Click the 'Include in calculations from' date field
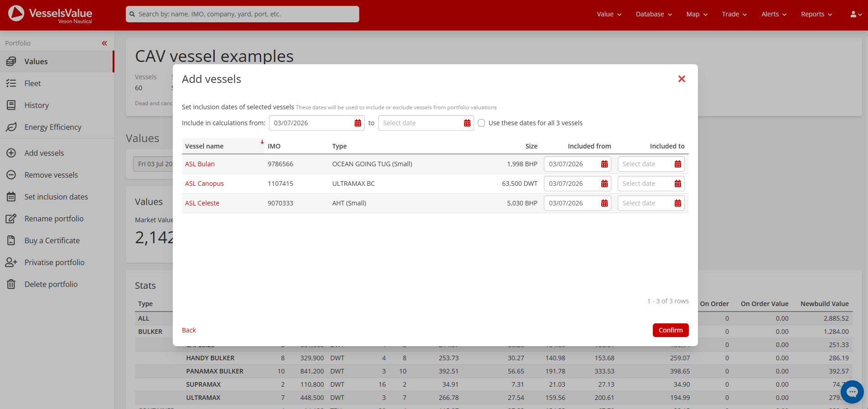This screenshot has width=868, height=409. tap(317, 123)
